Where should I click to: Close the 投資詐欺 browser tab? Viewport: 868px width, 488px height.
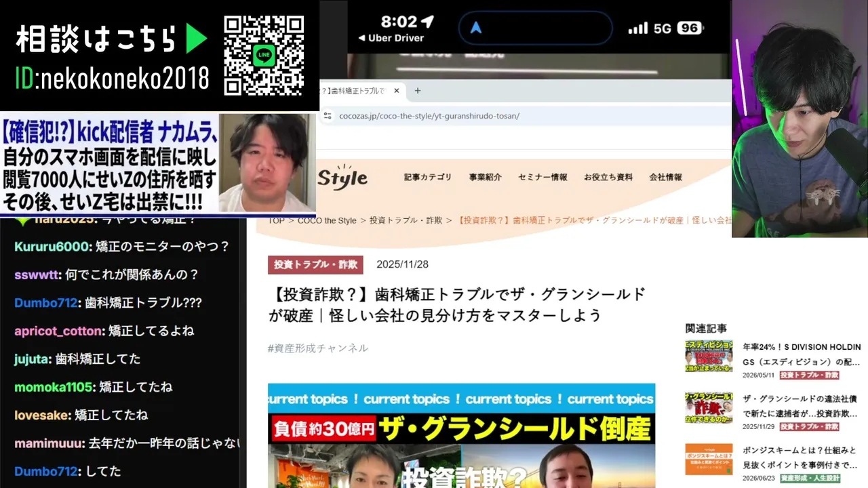coord(397,91)
